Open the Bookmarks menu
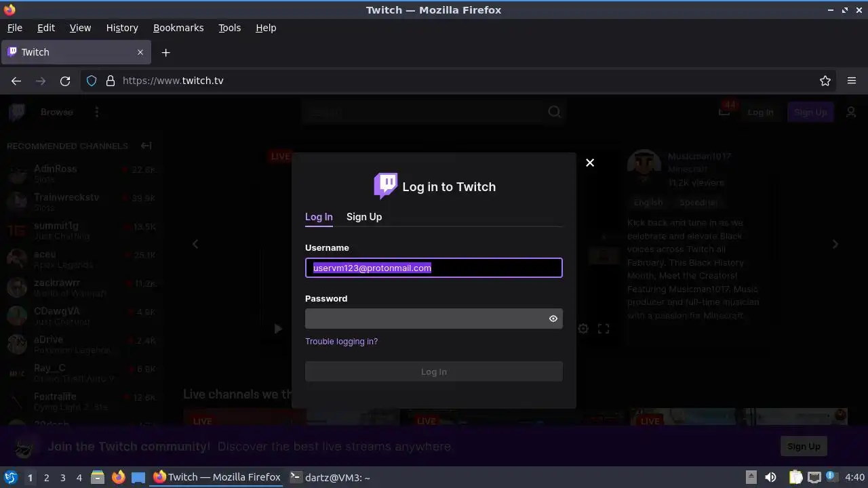Screen dimensions: 868x488 coord(178,28)
